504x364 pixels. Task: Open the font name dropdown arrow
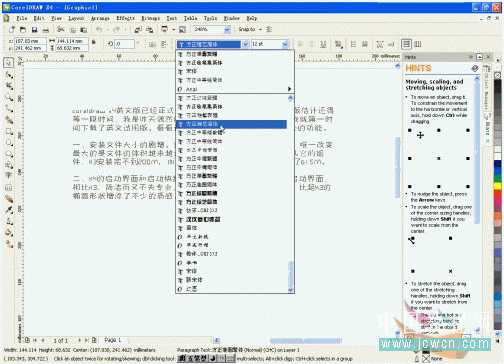coord(245,44)
